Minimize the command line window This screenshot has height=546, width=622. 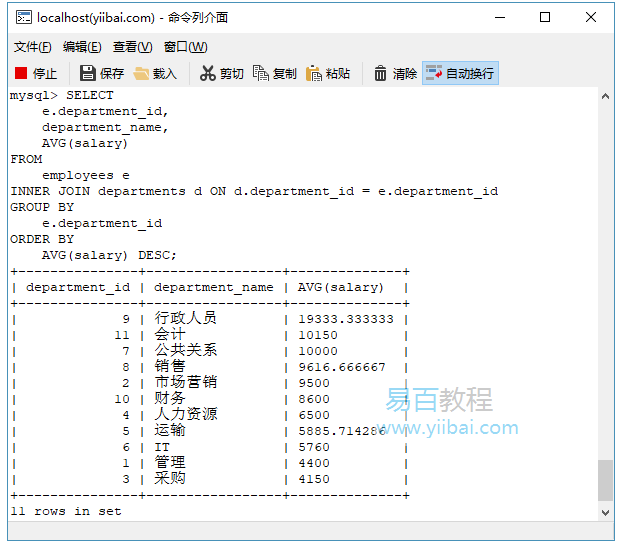pos(499,17)
